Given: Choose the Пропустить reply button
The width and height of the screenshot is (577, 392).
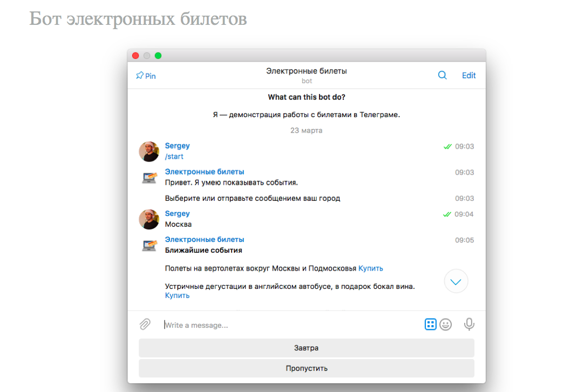Looking at the screenshot, I should 307,368.
